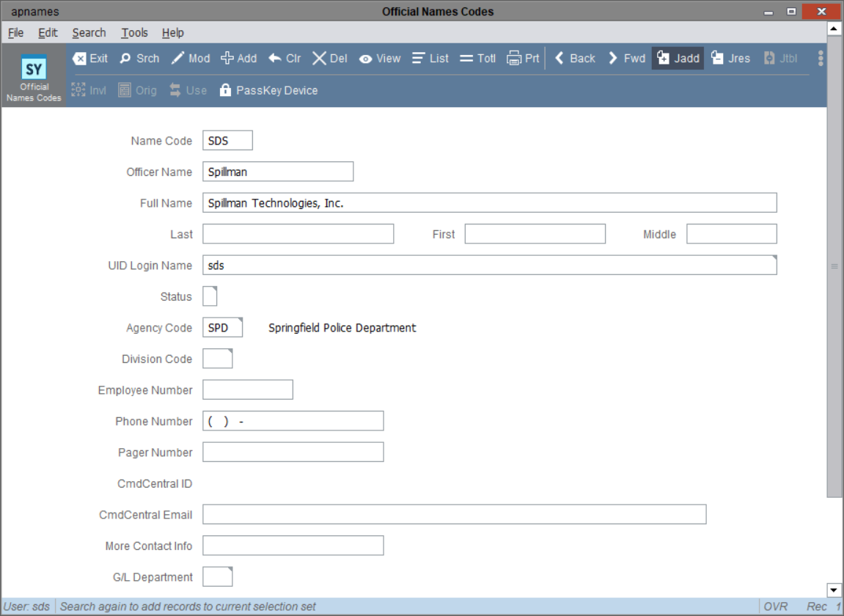Open the UID Login Name lookup
This screenshot has height=616, width=844.
pos(490,265)
